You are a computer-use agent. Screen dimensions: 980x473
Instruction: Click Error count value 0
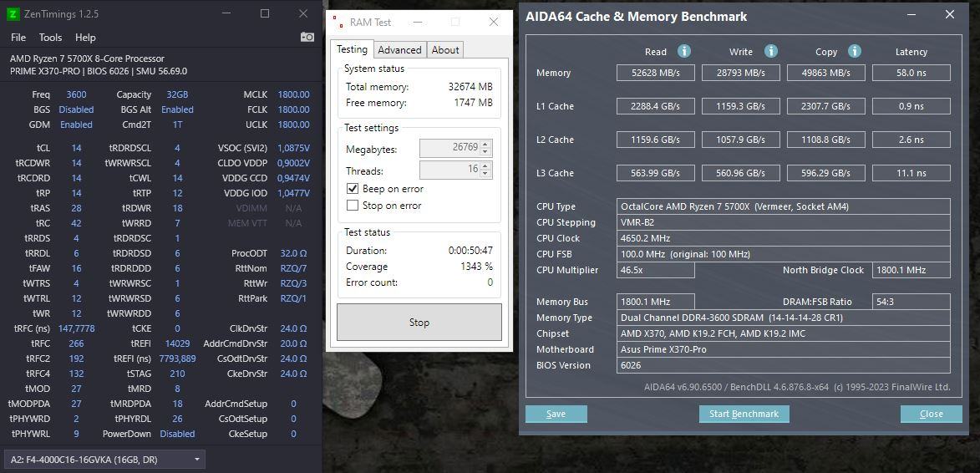490,282
